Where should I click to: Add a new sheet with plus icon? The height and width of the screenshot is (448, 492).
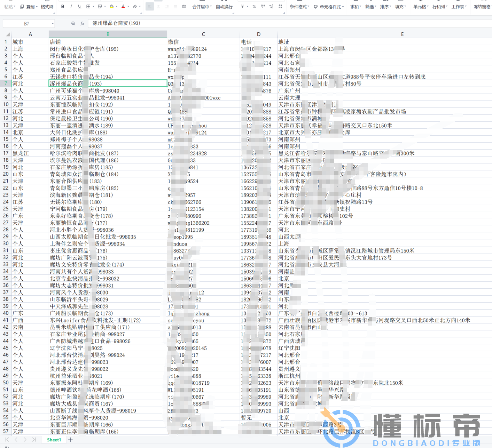click(x=70, y=440)
